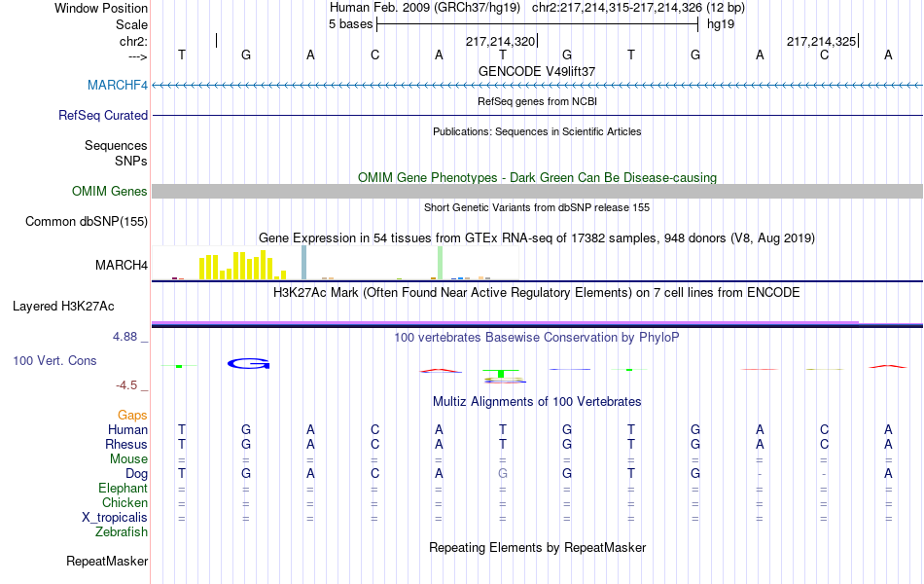Screen dimensions: 924x584
Task: Select the Rhesus alignment row label
Action: point(126,444)
